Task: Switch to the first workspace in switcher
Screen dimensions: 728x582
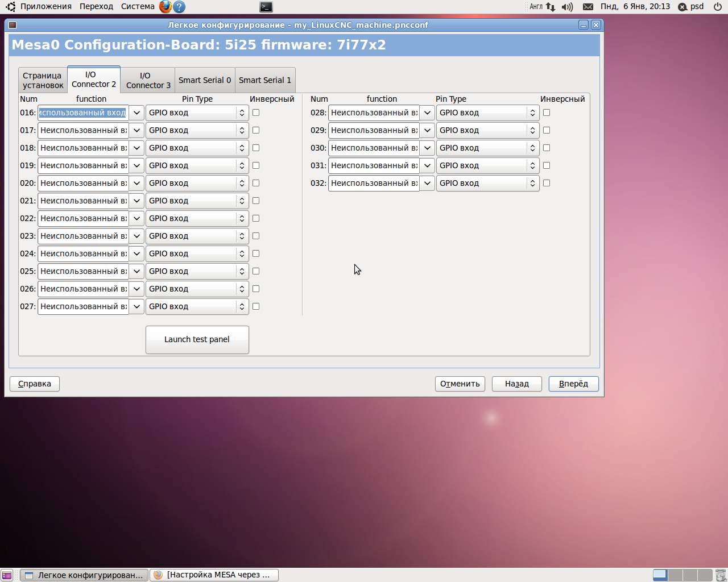Action: (660, 575)
